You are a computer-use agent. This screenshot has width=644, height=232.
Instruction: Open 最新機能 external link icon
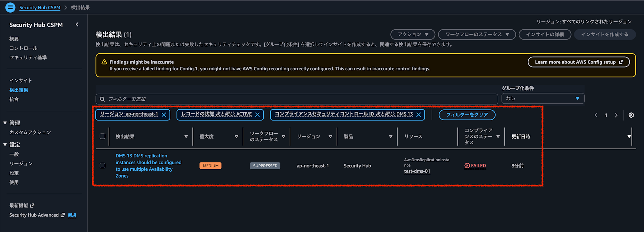point(32,206)
